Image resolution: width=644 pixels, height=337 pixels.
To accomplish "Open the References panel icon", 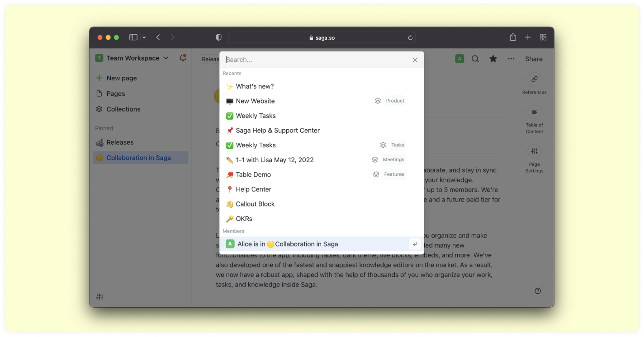I will tap(534, 79).
